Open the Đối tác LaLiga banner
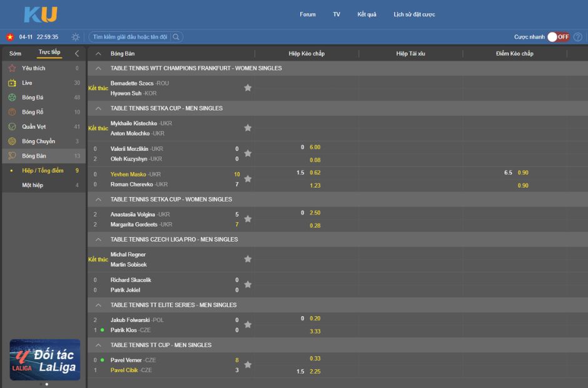The height and width of the screenshot is (388, 588). point(45,360)
